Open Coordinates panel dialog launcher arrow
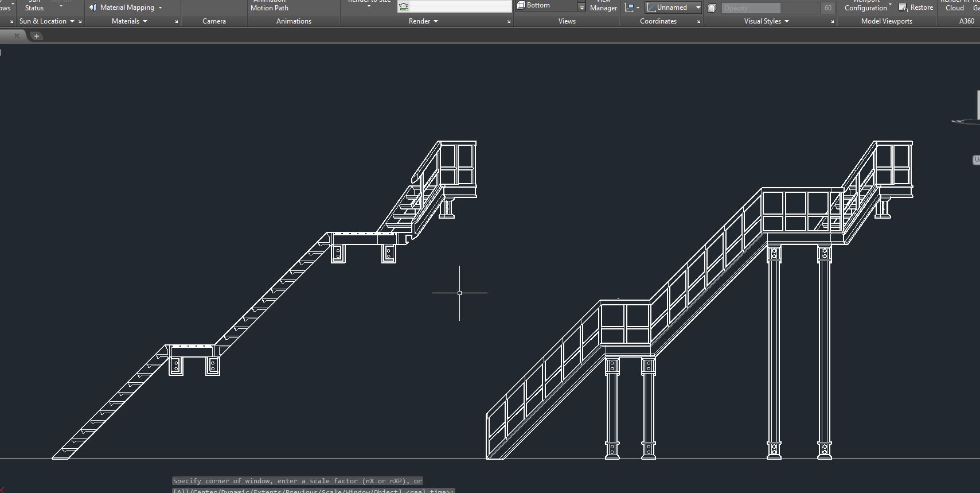The image size is (980, 493). (x=698, y=22)
